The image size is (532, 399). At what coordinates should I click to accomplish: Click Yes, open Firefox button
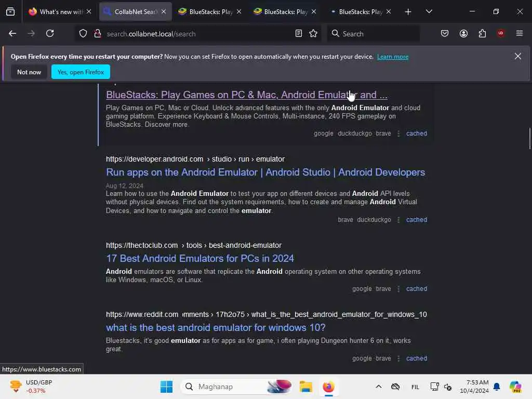pyautogui.click(x=81, y=72)
